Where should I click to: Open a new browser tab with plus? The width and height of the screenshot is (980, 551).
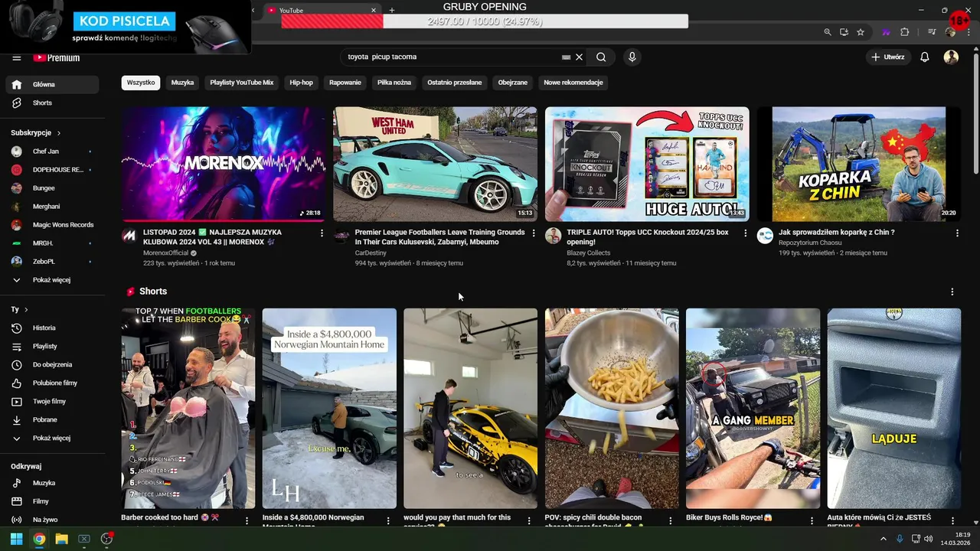(x=391, y=10)
